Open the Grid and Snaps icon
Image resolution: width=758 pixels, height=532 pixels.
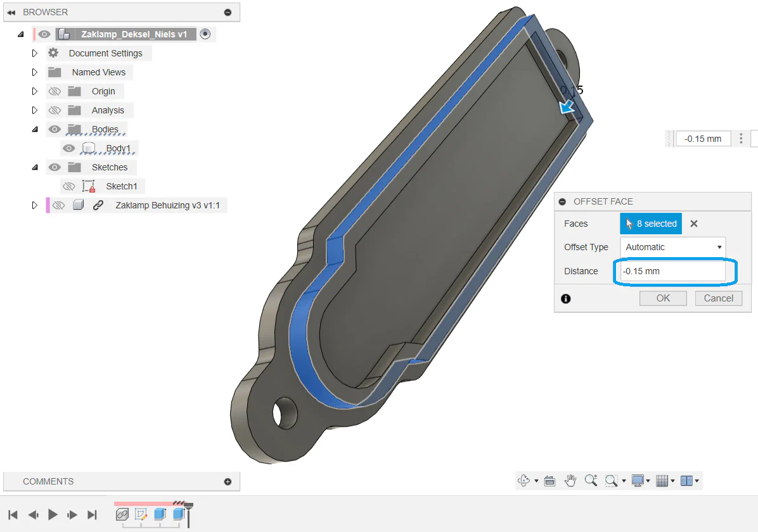pos(662,481)
